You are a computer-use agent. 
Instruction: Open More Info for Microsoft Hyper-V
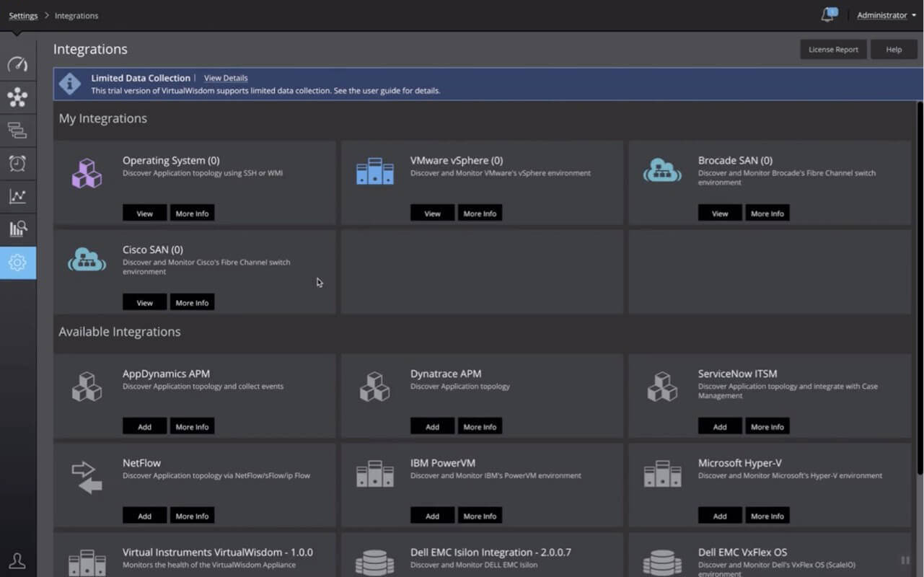tap(767, 516)
